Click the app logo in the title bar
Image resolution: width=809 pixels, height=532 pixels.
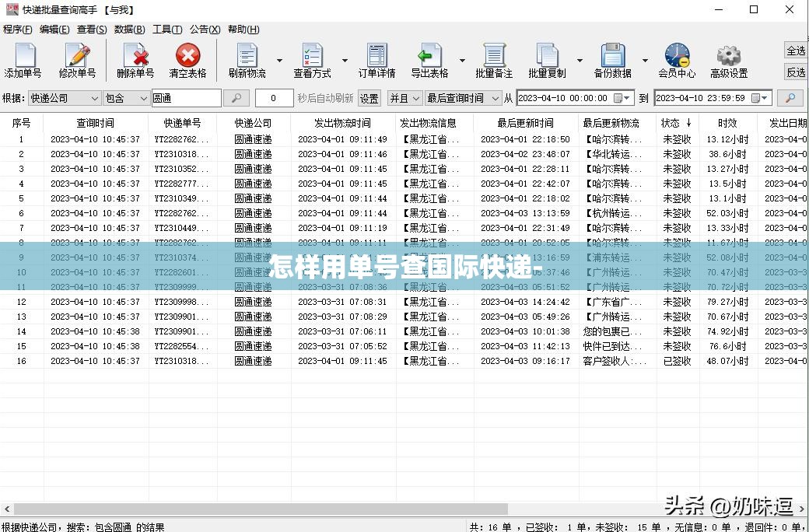[12, 9]
